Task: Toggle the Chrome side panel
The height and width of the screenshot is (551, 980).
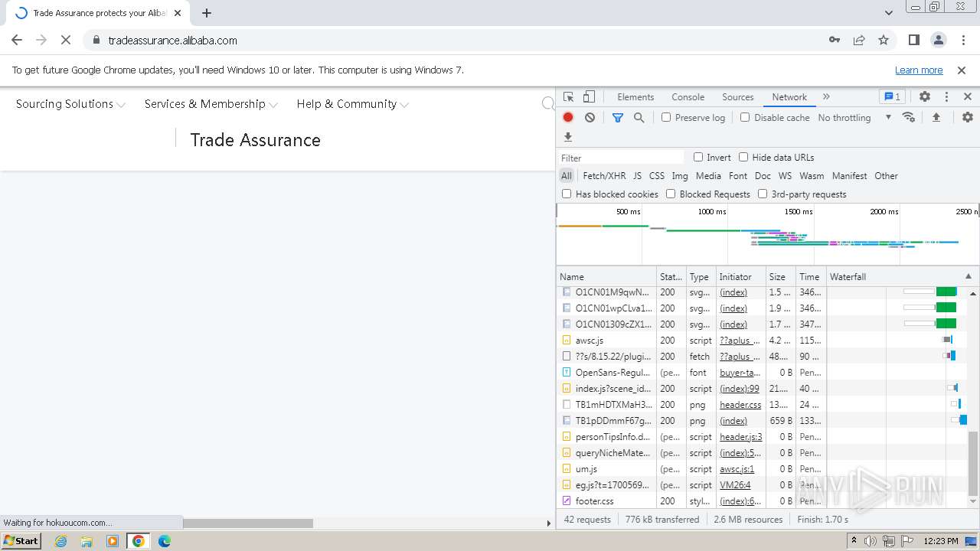Action: (913, 41)
